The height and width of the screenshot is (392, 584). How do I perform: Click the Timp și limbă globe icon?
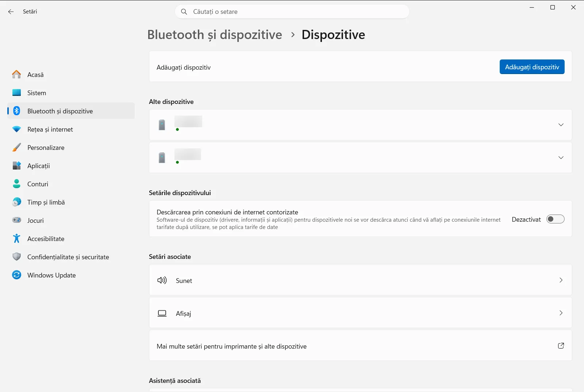(x=16, y=202)
